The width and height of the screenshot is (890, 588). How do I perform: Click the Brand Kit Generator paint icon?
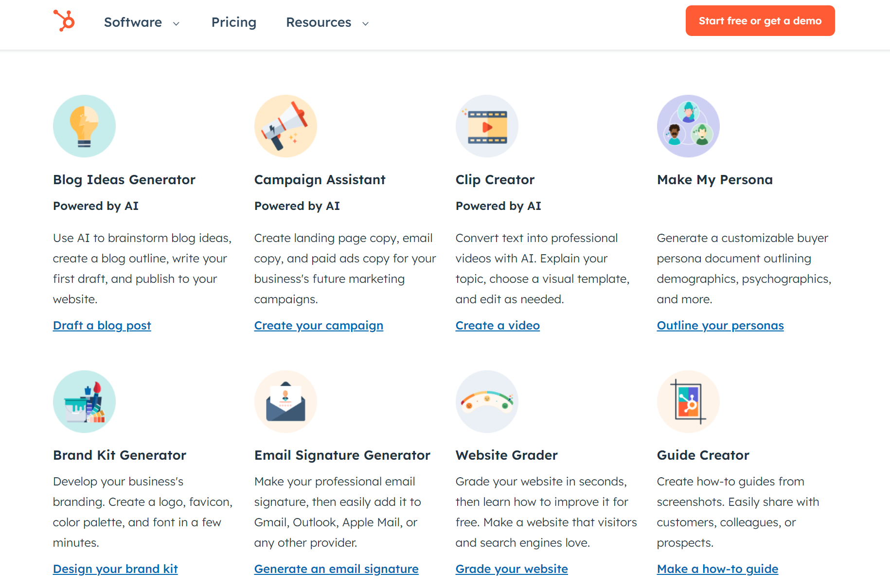[84, 401]
